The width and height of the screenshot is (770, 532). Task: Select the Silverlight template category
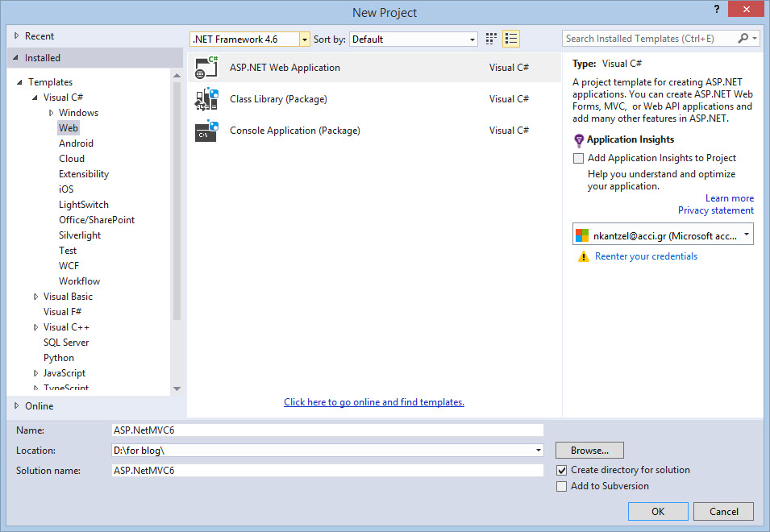80,235
